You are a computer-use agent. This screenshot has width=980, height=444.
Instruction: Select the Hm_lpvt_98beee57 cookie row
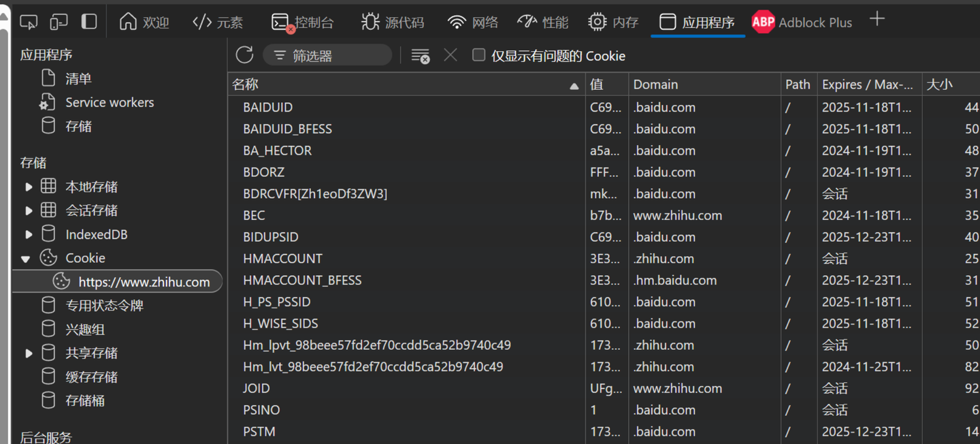[x=604, y=345]
